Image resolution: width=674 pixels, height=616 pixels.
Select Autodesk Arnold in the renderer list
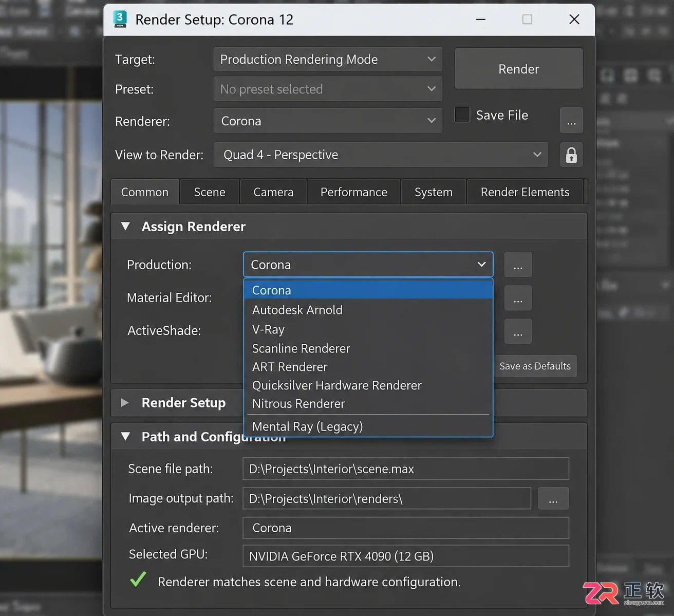368,310
